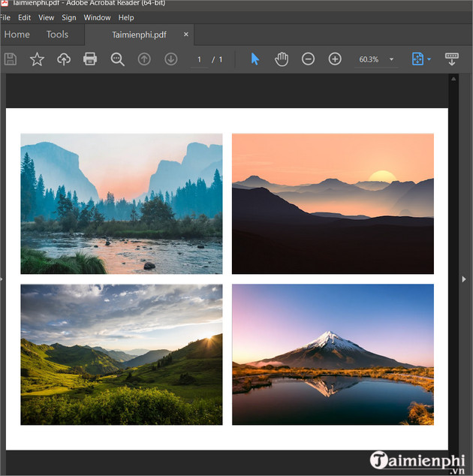
Task: Click the blue forest river photo
Action: click(x=122, y=203)
